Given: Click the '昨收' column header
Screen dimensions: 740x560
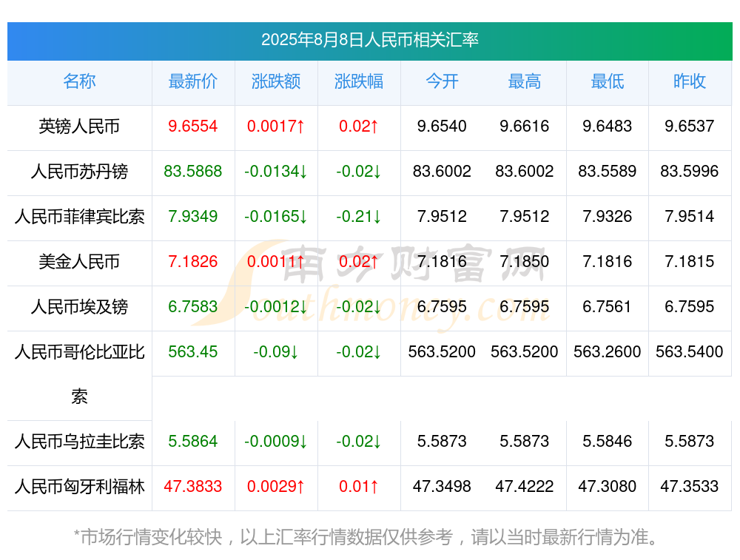Looking at the screenshot, I should click(x=690, y=81).
